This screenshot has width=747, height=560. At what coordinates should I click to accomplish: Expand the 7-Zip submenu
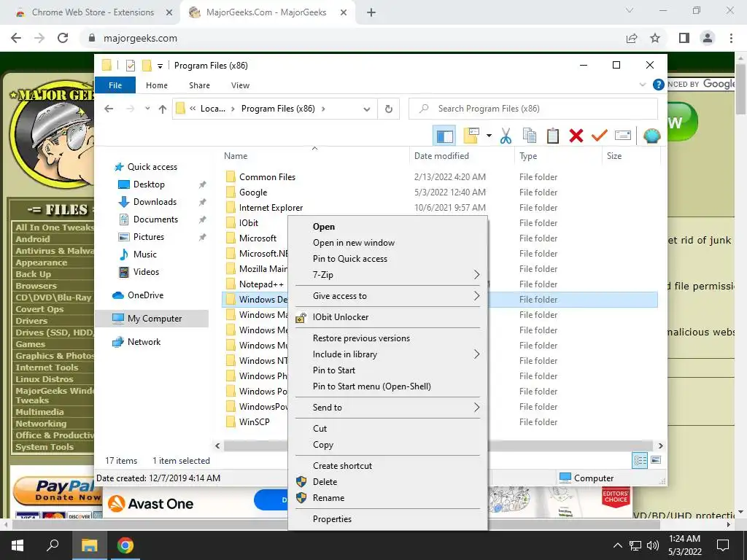click(388, 275)
